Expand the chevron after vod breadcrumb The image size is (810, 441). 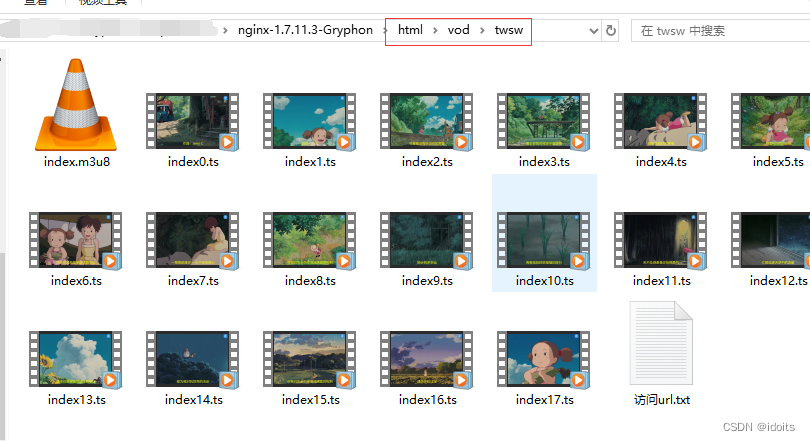click(x=482, y=30)
